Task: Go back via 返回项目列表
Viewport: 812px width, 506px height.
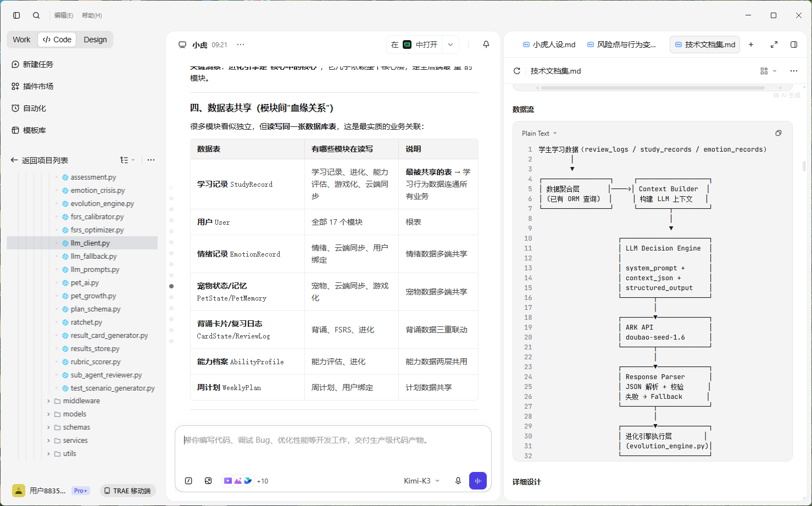Action: (x=39, y=160)
